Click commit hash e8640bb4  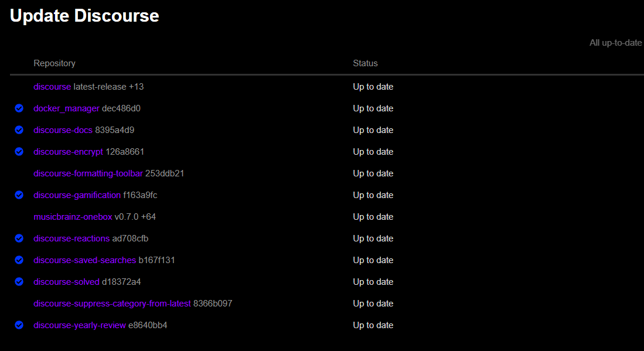coord(148,325)
